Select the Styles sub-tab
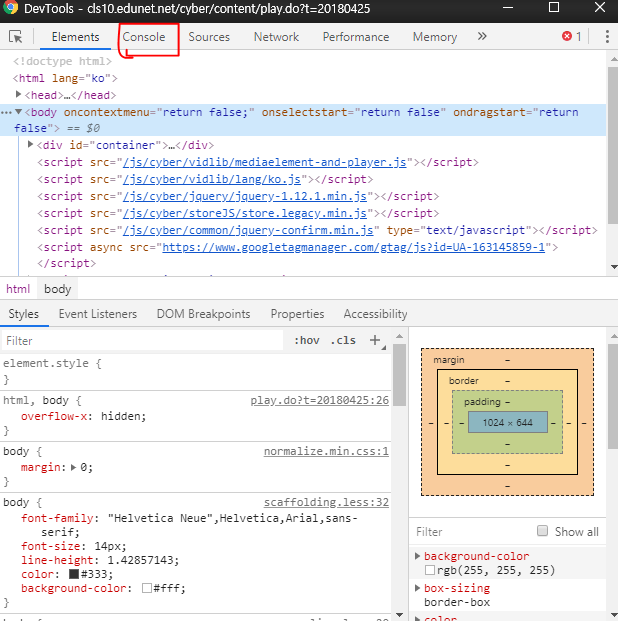This screenshot has width=618, height=621. (x=24, y=314)
